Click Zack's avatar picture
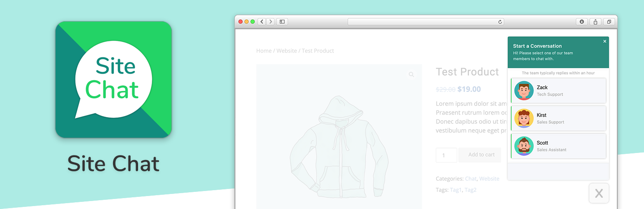The image size is (644, 209). (524, 91)
